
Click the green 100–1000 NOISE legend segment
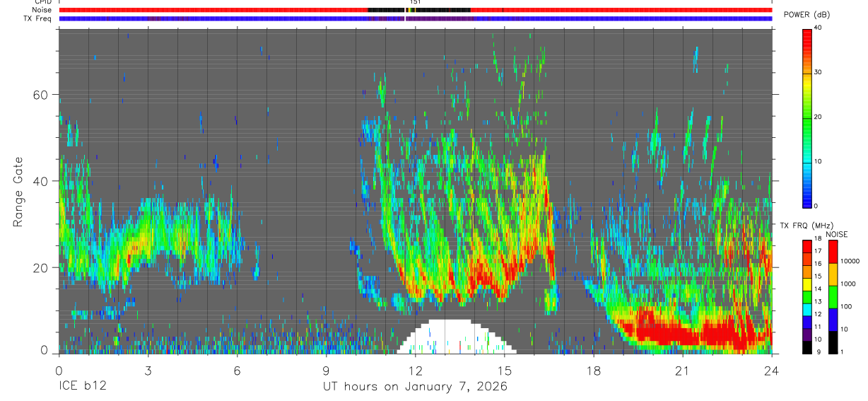833,297
